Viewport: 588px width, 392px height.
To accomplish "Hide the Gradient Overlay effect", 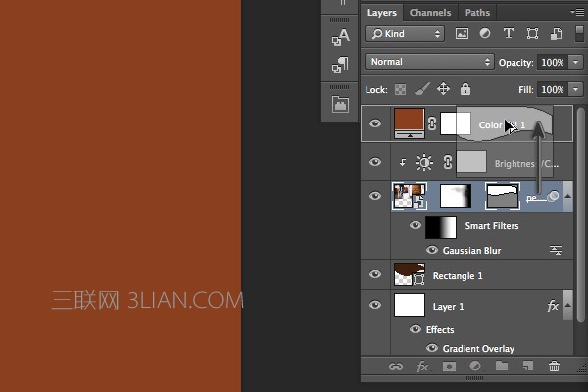I will tap(432, 348).
